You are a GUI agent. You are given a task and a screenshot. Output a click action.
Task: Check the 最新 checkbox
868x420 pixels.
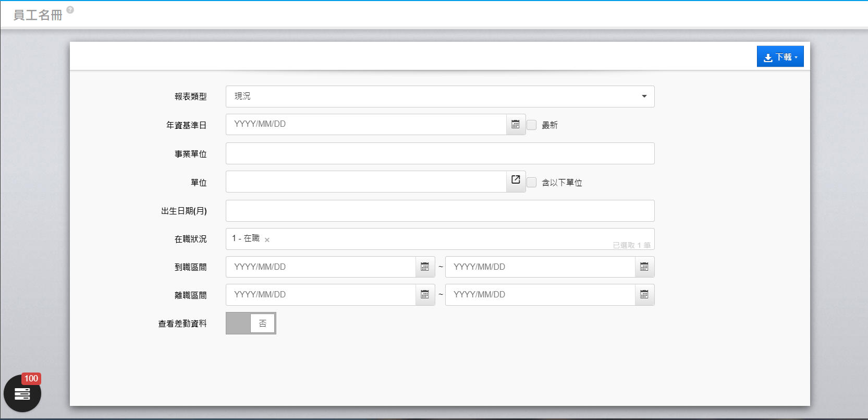(532, 125)
